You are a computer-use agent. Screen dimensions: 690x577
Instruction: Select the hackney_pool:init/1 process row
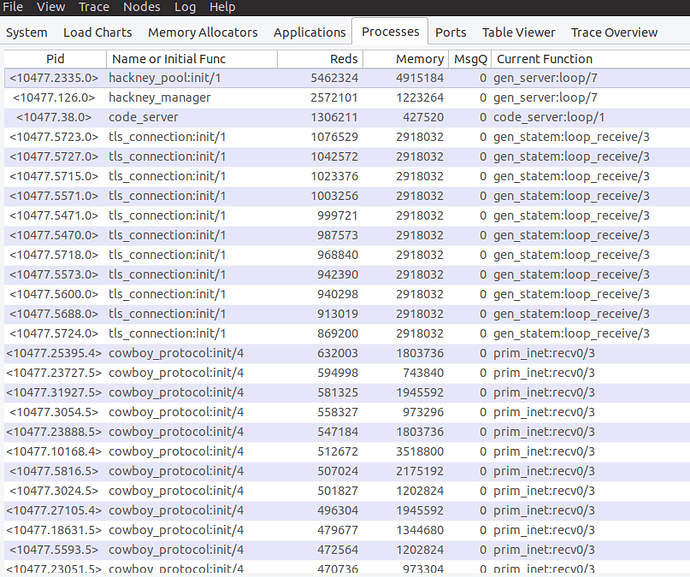(x=347, y=78)
